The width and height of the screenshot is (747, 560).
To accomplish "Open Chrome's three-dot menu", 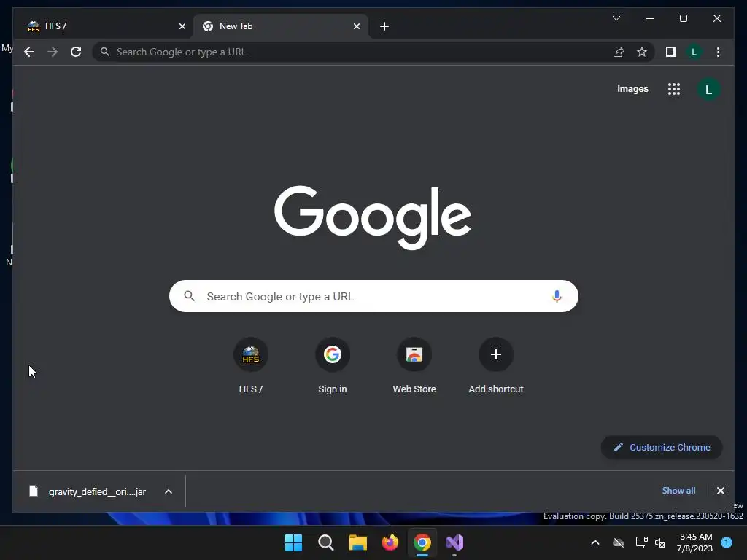I will click(x=718, y=52).
